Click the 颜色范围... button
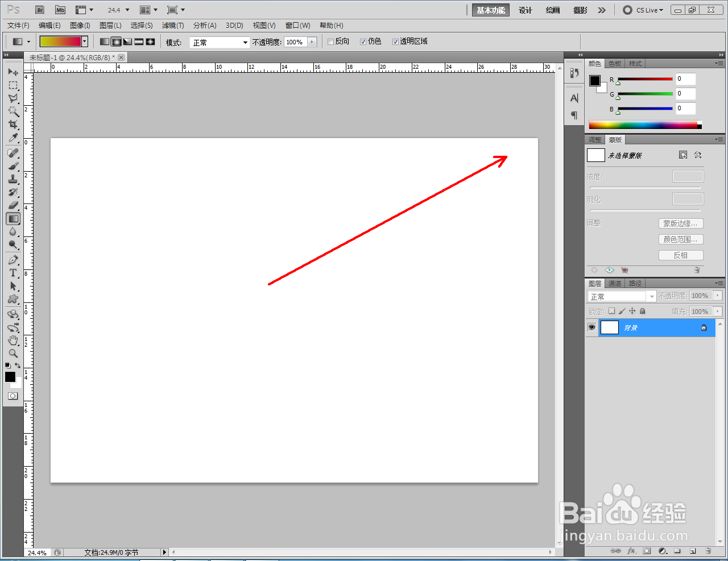 681,239
